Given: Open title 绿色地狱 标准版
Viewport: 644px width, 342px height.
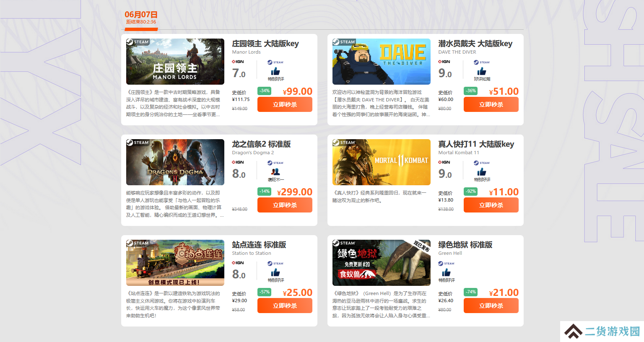Looking at the screenshot, I should point(465,245).
